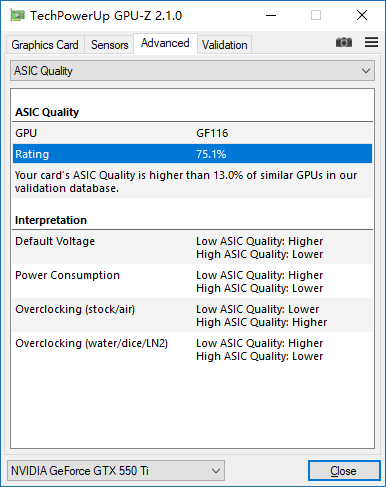Select the Advanced tab
Viewport: 386px width, 487px height.
[x=165, y=43]
